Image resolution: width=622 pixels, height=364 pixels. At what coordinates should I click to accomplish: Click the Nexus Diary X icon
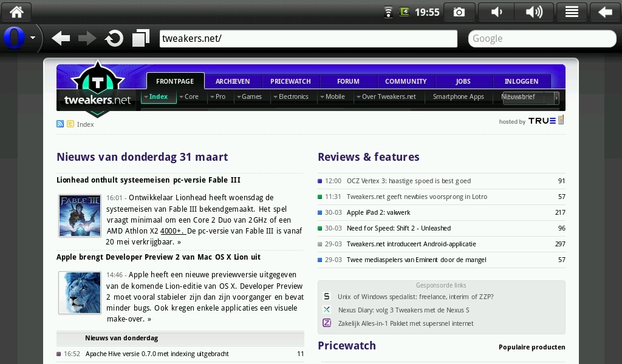pyautogui.click(x=326, y=310)
